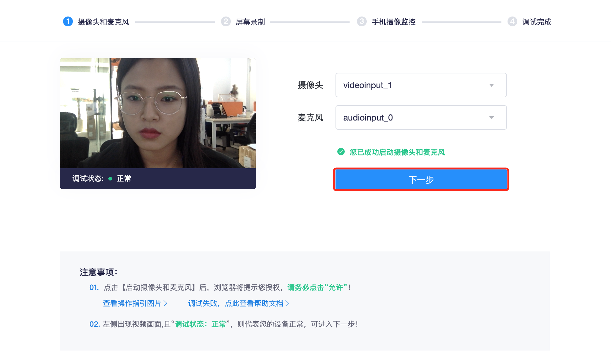Click the step 2 circle icon
The image size is (611, 364).
coord(226,21)
